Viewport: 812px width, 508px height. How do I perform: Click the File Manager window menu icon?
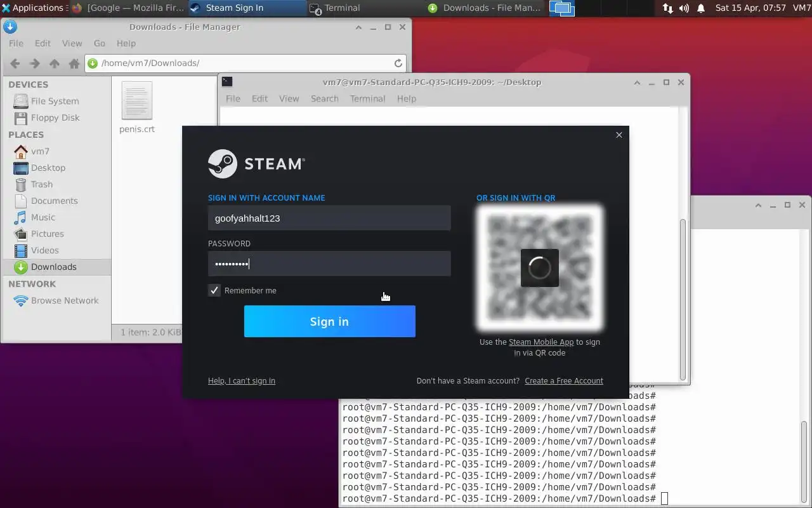coord(10,27)
